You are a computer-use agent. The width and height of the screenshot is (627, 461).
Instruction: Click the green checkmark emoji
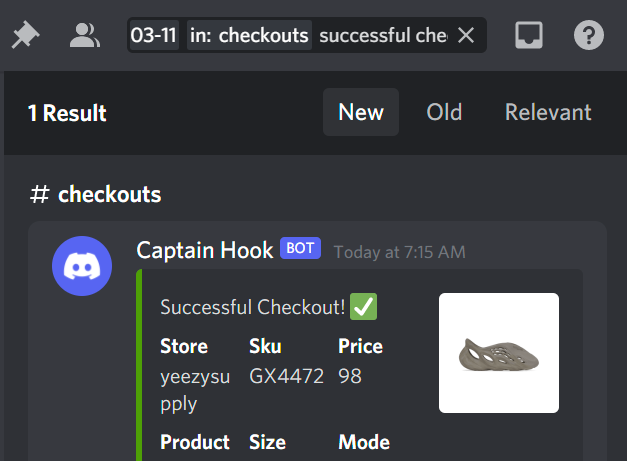pos(363,307)
